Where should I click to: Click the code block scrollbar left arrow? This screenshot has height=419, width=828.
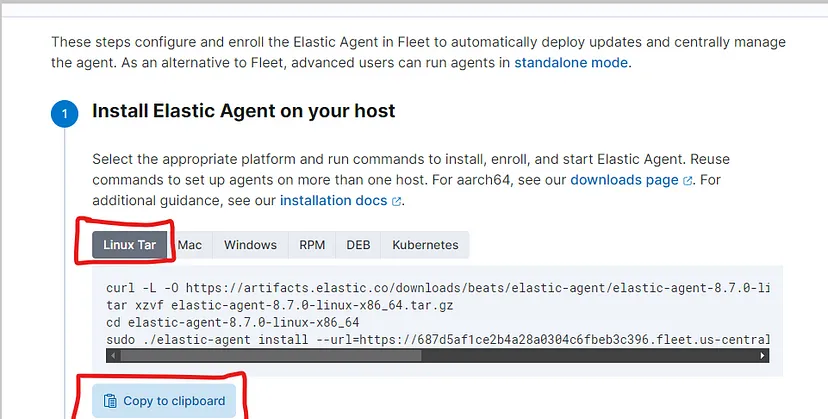pos(112,356)
